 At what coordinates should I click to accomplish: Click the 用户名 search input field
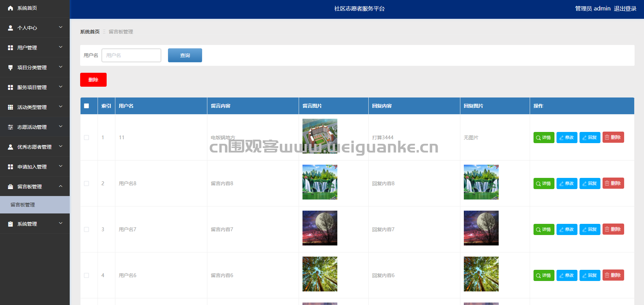click(131, 55)
